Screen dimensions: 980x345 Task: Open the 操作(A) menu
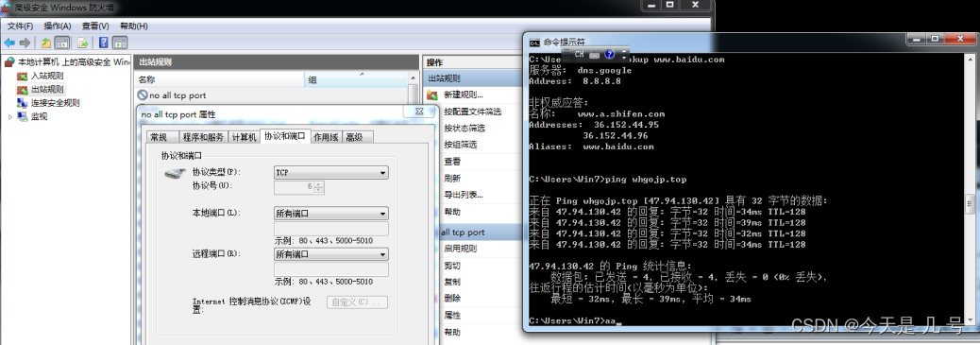point(58,26)
